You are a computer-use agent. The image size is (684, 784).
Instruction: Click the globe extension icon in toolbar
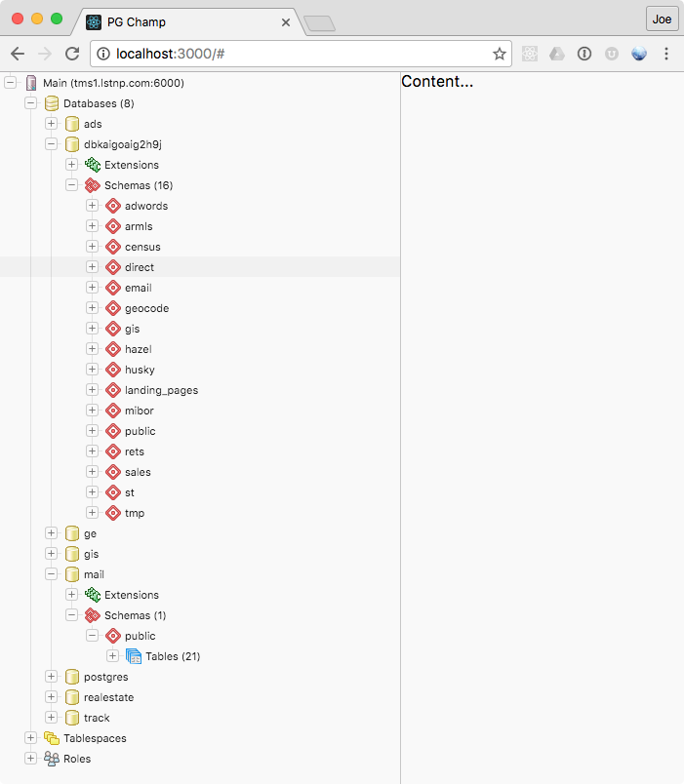click(x=639, y=54)
